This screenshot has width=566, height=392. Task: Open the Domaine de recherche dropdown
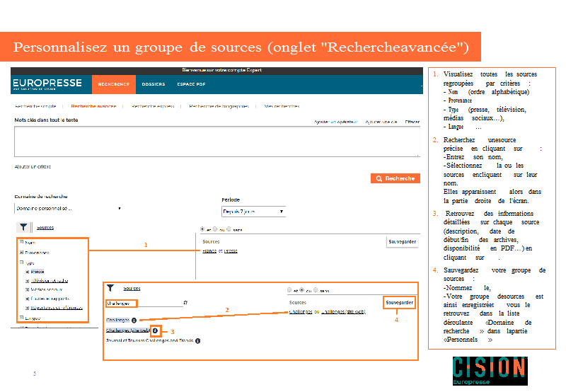68,209
